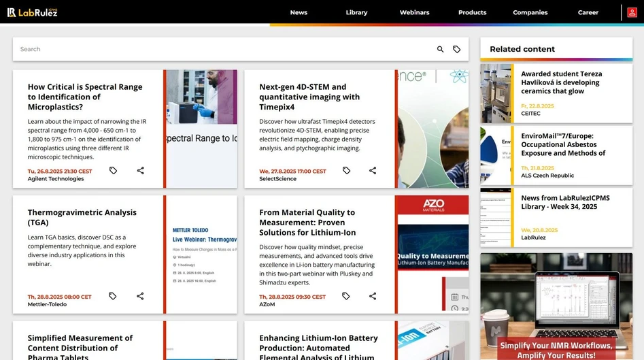Click the Mettler-Toledo company name

point(47,304)
